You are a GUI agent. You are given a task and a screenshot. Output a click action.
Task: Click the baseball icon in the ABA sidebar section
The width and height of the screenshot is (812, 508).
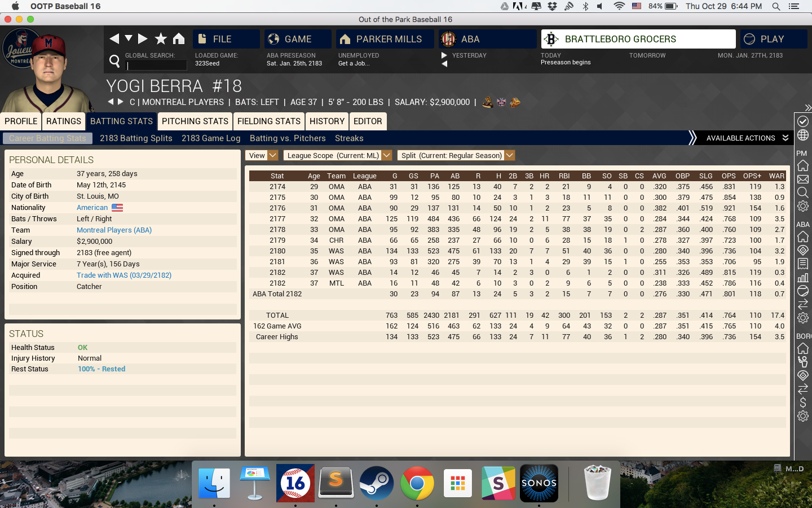coord(803,291)
